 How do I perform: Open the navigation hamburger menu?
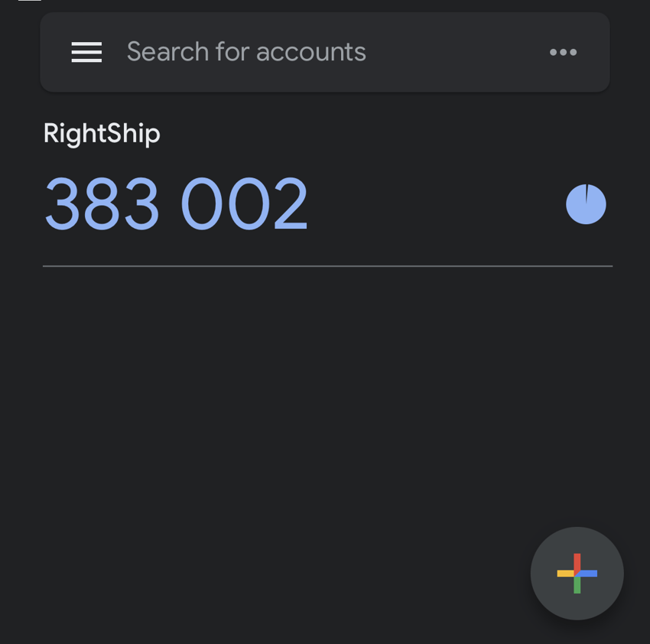[x=86, y=52]
